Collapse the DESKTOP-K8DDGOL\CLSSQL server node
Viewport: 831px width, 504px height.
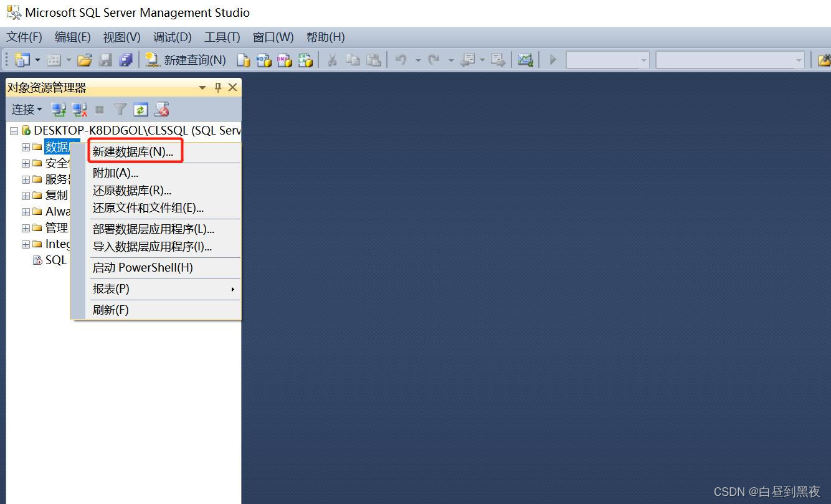coord(14,131)
